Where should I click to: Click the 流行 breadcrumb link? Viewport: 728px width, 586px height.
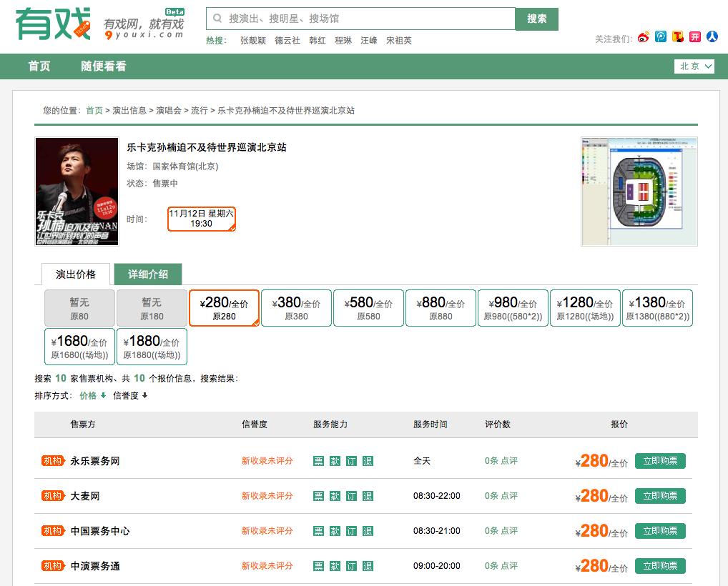click(200, 111)
